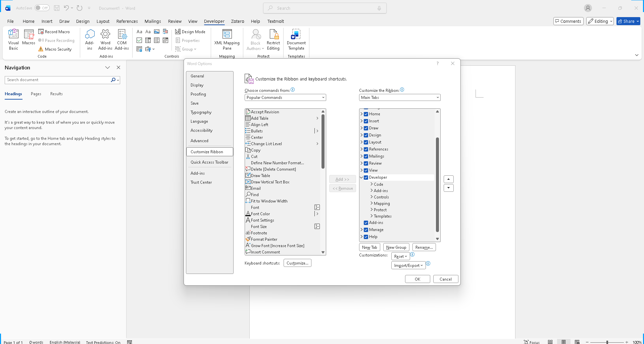The width and height of the screenshot is (644, 344).
Task: Switch to Pages tab in Navigation
Action: click(x=36, y=94)
